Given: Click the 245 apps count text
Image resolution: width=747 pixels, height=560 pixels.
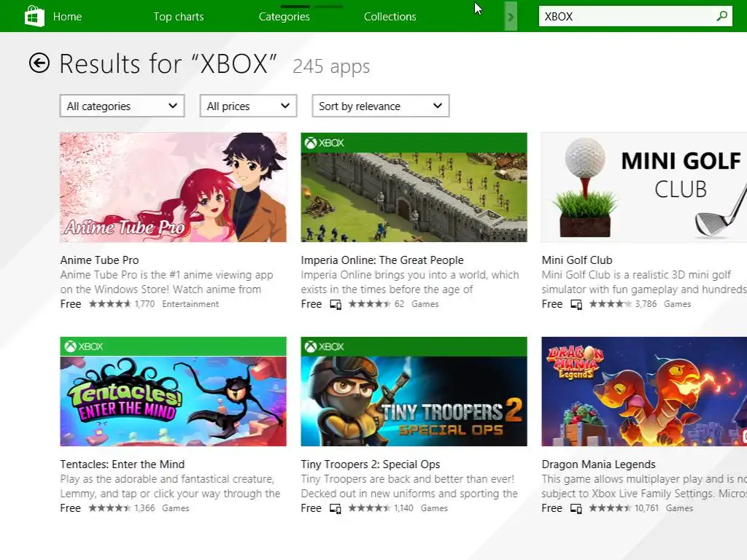Looking at the screenshot, I should click(x=331, y=66).
